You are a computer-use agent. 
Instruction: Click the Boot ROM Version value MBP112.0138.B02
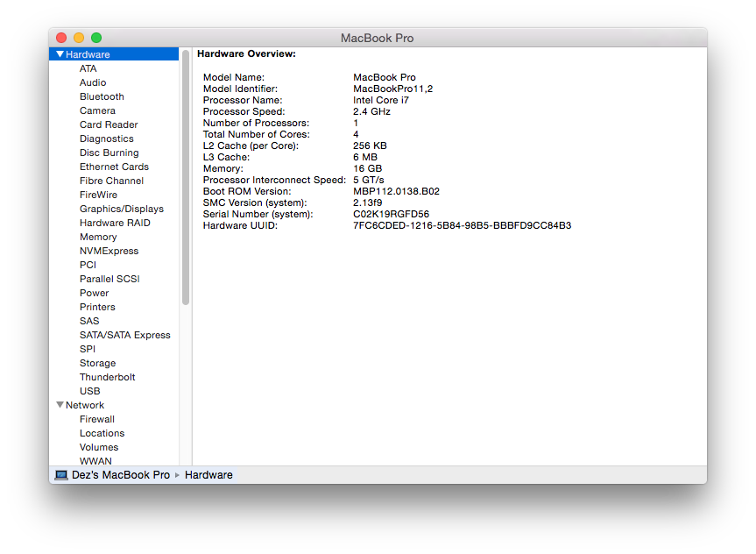click(x=396, y=191)
